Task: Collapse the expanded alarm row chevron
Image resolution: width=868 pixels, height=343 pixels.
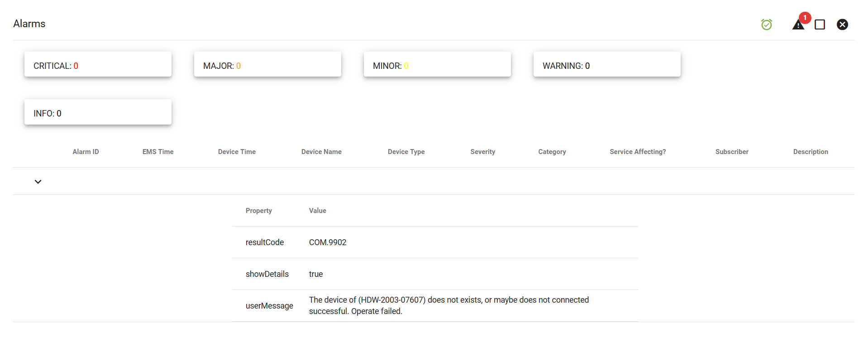Action: [38, 182]
